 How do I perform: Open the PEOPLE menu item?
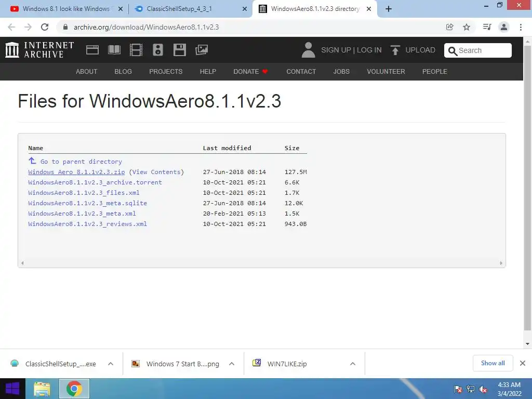[435, 72]
